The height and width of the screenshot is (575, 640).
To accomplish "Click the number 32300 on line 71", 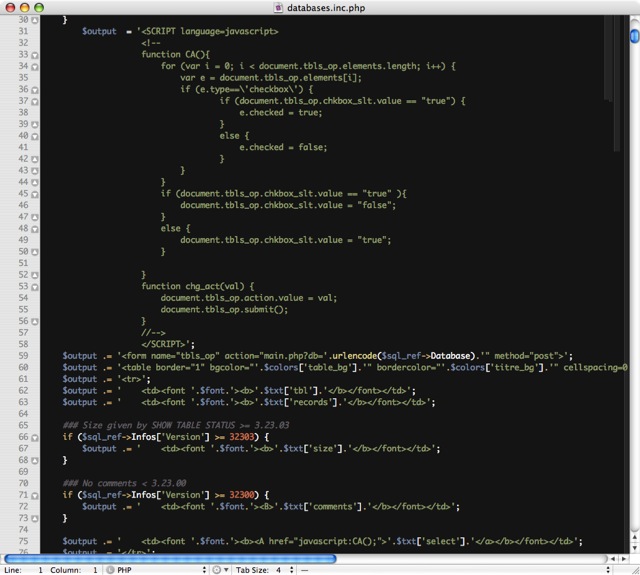I will pyautogui.click(x=242, y=495).
